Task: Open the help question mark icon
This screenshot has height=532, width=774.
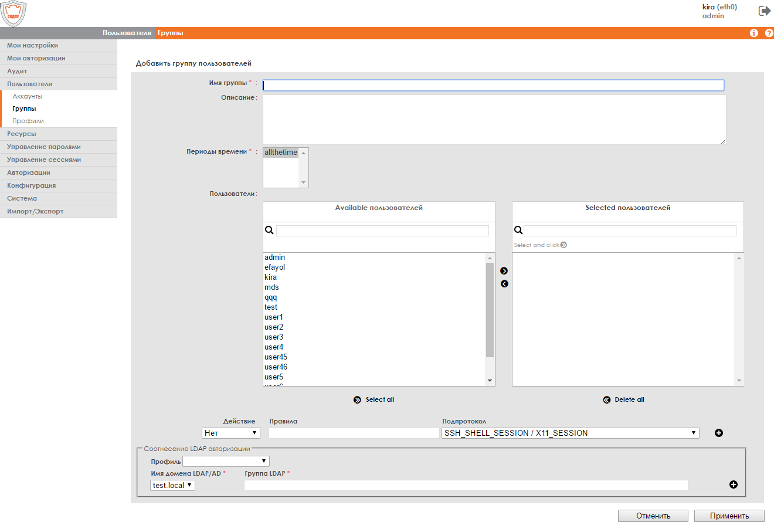Action: [769, 33]
